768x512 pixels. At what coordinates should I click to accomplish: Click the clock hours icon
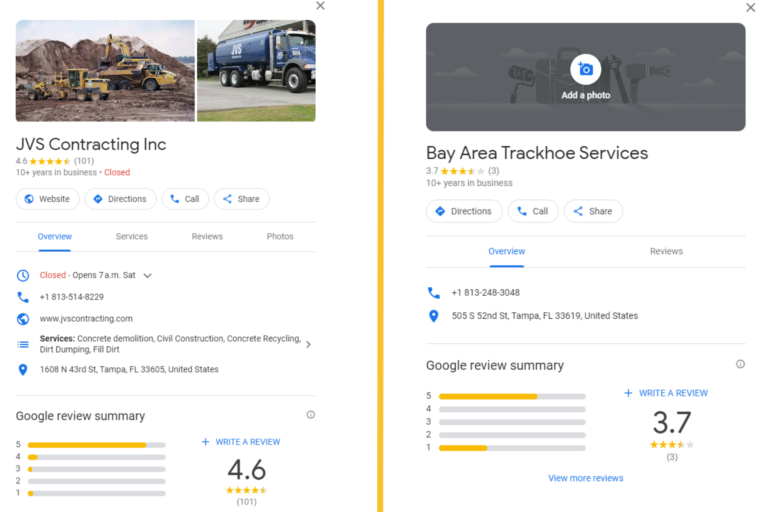23,275
